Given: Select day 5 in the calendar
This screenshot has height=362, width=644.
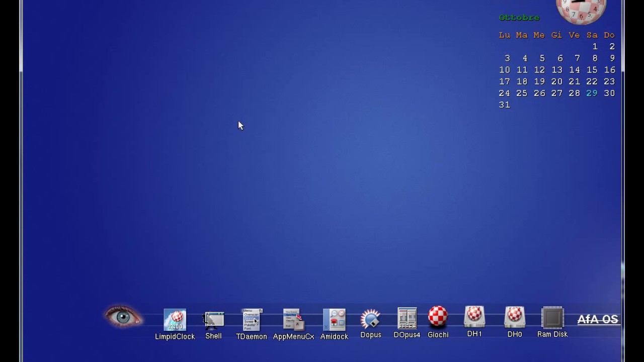Looking at the screenshot, I should 542,58.
